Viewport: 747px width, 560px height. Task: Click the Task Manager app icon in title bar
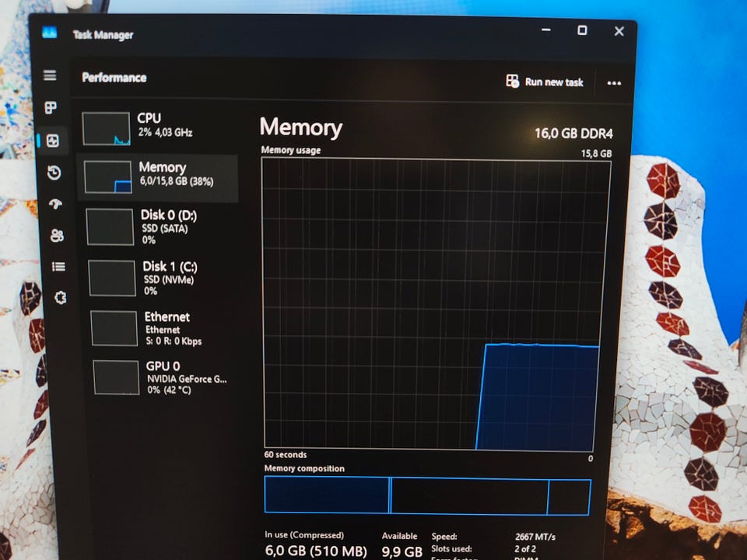click(x=49, y=33)
